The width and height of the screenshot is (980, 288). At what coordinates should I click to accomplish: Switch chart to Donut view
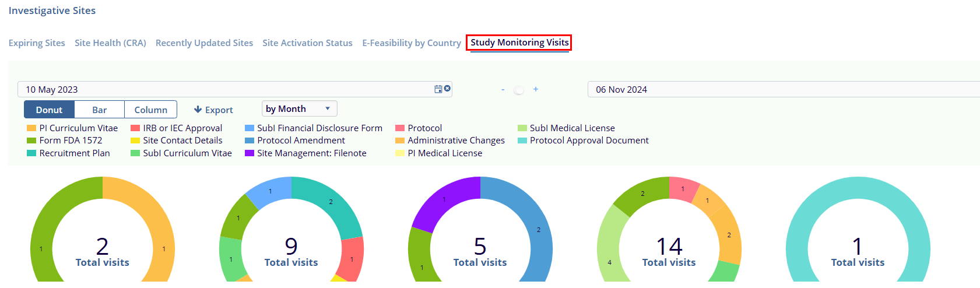pyautogui.click(x=49, y=110)
